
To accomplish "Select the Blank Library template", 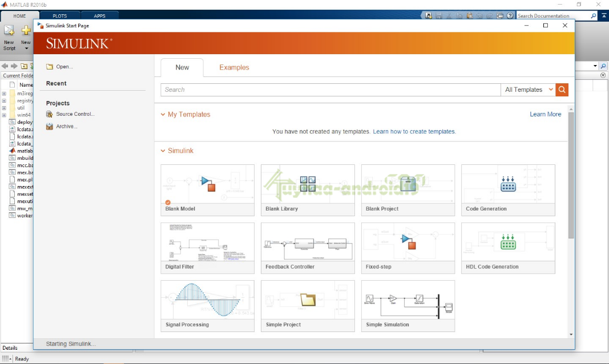I will [308, 190].
